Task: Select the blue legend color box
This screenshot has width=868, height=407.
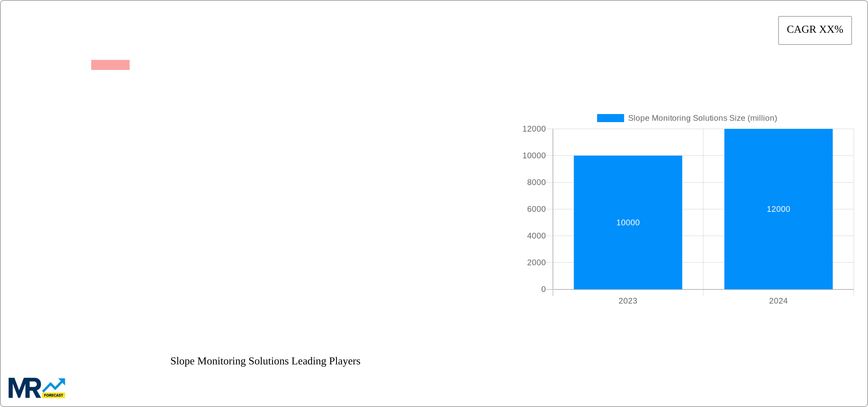Action: pos(610,118)
